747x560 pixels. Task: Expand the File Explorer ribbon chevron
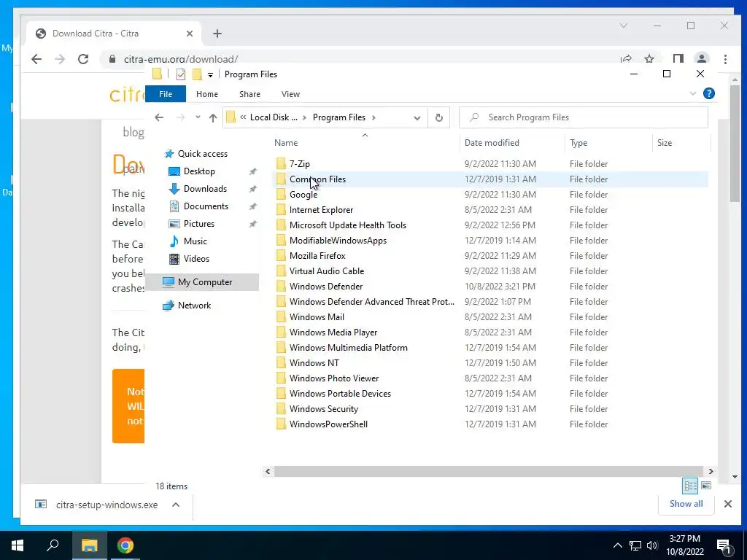tap(693, 94)
